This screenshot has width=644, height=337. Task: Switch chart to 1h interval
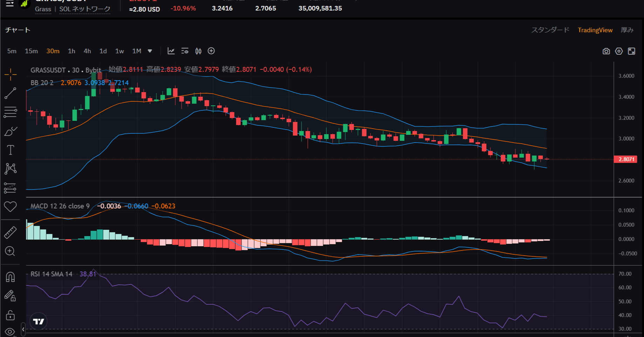click(72, 51)
